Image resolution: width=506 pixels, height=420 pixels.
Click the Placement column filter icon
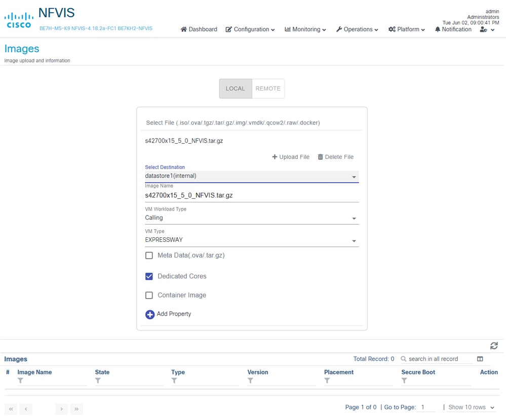click(327, 381)
